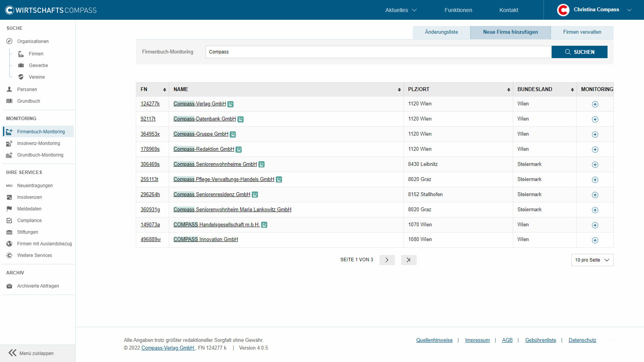Open the 10 pro Seite dropdown
This screenshot has height=362, width=644.
592,260
